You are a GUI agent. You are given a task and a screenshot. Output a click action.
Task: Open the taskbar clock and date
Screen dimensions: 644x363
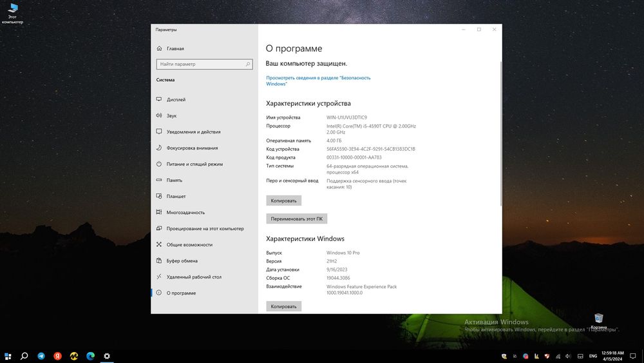[612, 356]
